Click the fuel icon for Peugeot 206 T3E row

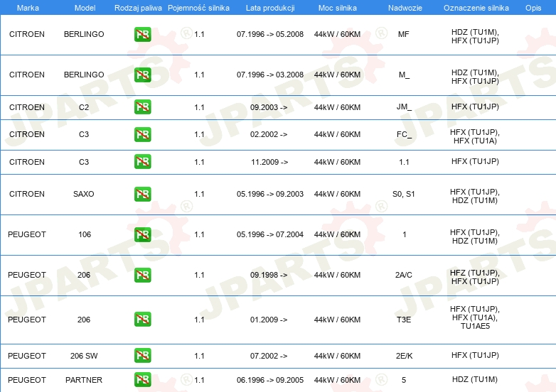click(x=142, y=320)
